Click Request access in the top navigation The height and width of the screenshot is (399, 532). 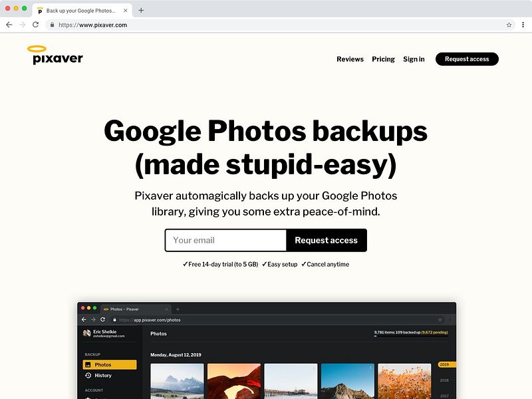(467, 59)
